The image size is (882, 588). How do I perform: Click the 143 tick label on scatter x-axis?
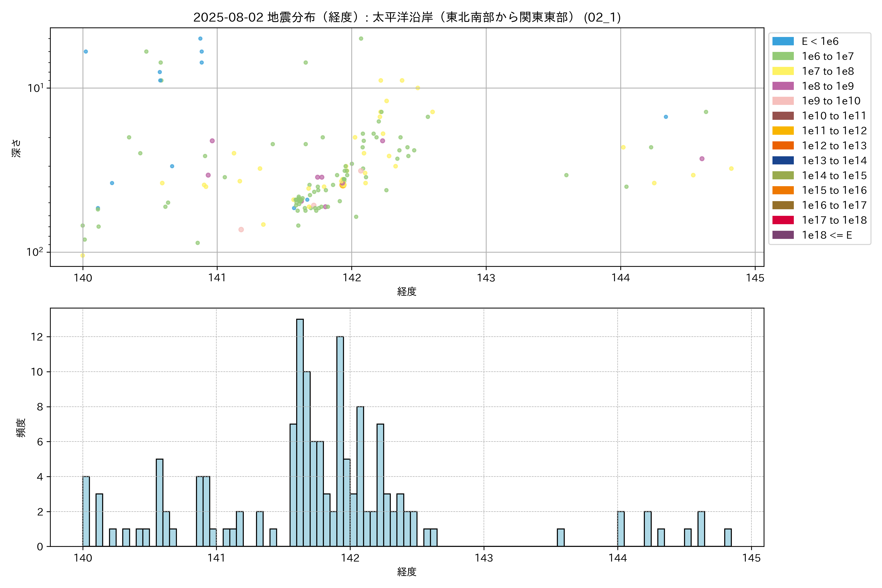click(486, 278)
